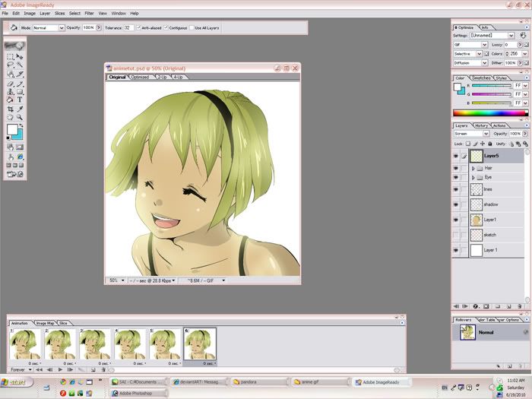Open the paint Mode dropdown
Screen dimensions: 532x399
click(49, 28)
